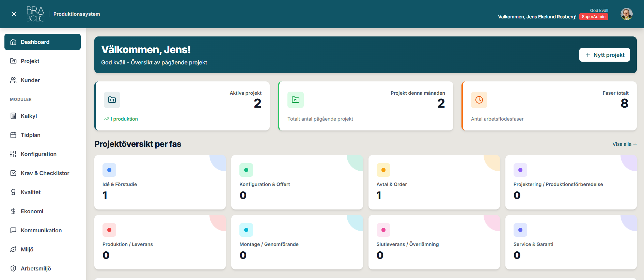Open the Kunder people icon

pos(13,80)
